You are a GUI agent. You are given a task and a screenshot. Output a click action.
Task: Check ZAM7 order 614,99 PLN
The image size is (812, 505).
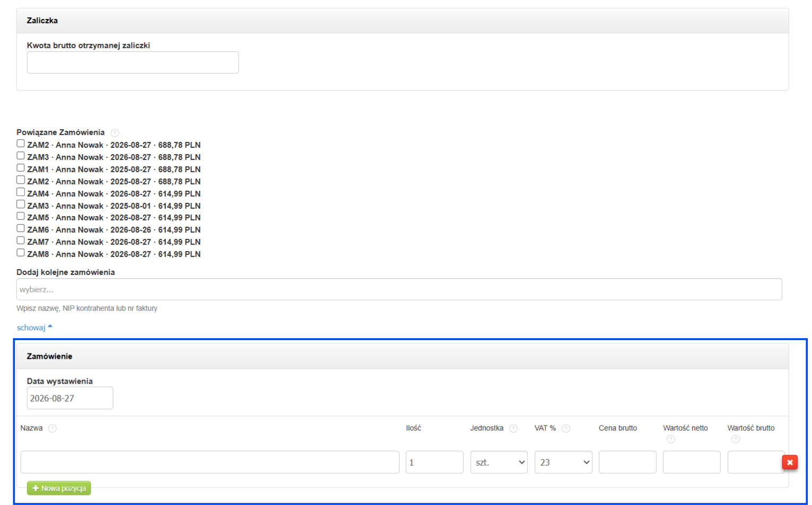pos(21,241)
